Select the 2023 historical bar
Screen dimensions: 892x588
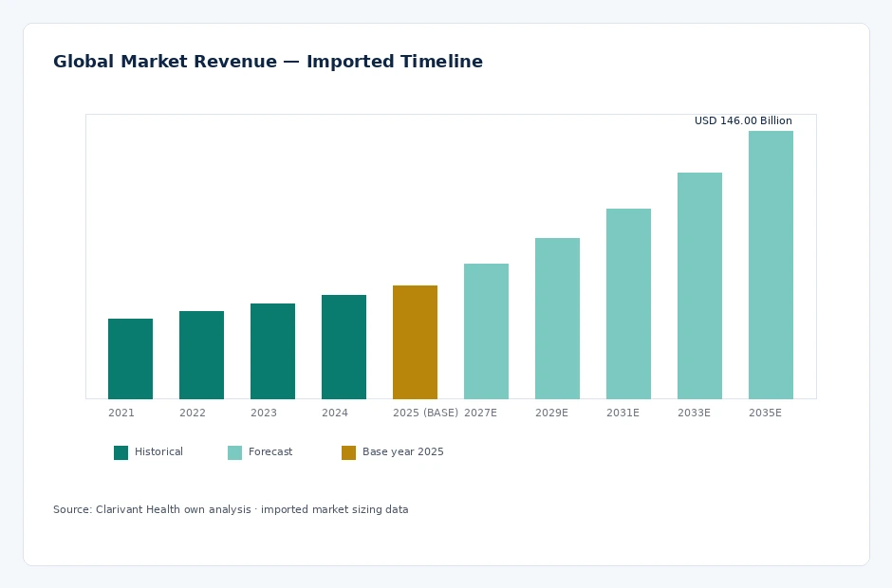click(272, 352)
